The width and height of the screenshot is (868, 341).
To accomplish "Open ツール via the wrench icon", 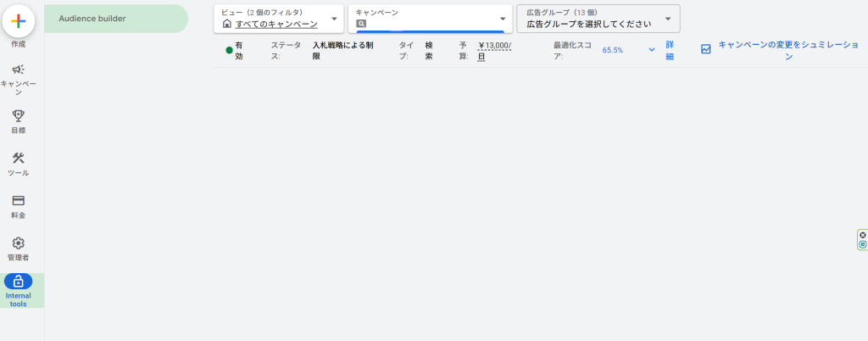I will (18, 158).
